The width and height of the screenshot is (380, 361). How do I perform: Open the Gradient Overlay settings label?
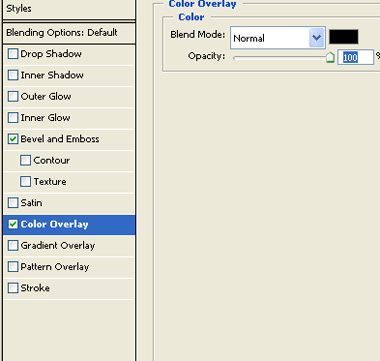point(58,246)
